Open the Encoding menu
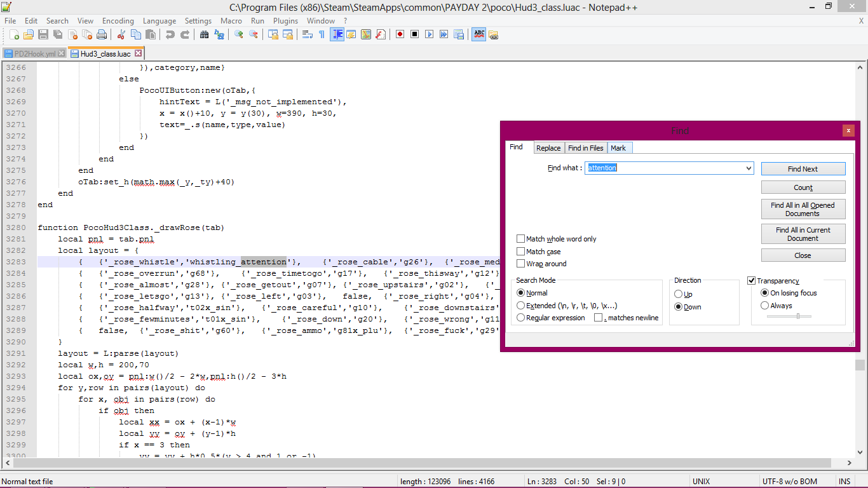 [x=118, y=21]
